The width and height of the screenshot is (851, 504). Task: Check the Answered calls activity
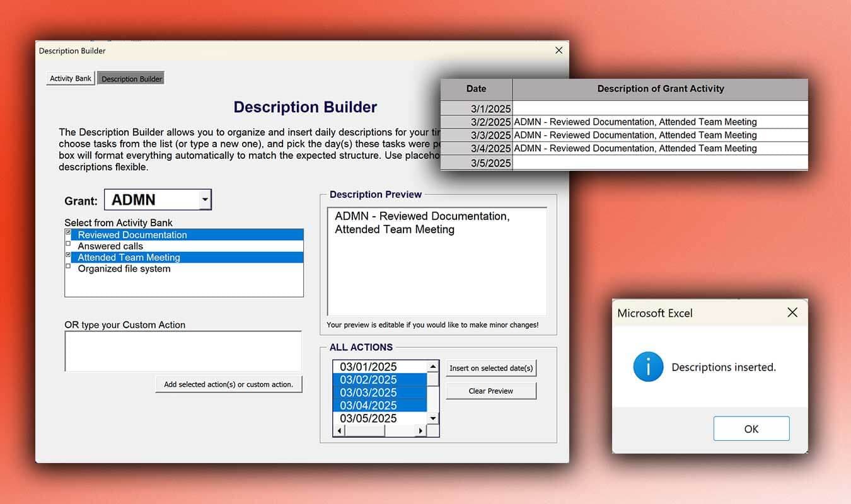coord(68,243)
